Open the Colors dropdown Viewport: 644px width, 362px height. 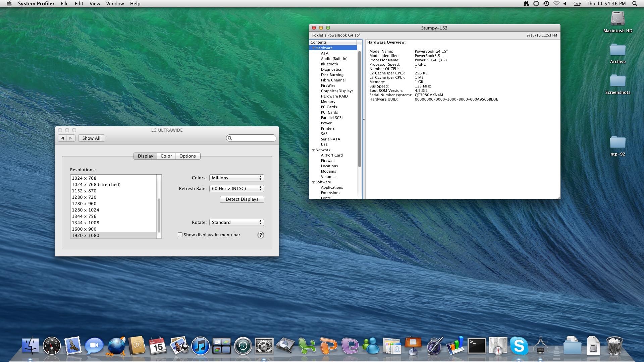(x=236, y=178)
